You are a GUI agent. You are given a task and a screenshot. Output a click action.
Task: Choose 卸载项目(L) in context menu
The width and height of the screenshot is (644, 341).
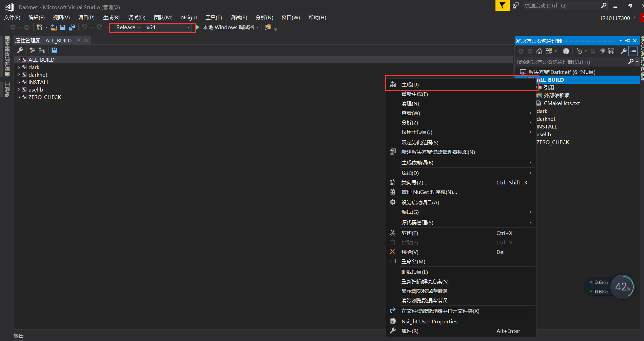(461, 272)
